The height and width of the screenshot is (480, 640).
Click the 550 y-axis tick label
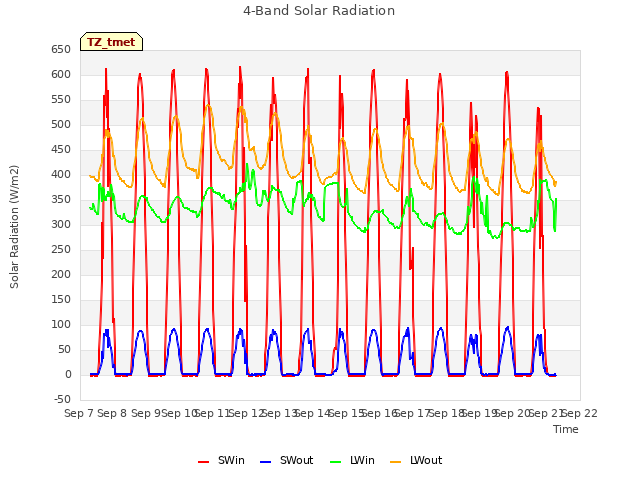[61, 100]
